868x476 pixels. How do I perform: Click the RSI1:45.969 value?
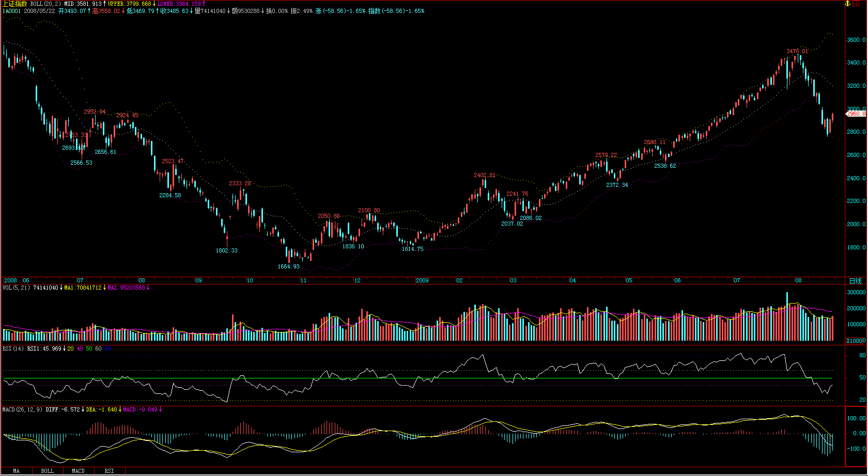(x=44, y=348)
